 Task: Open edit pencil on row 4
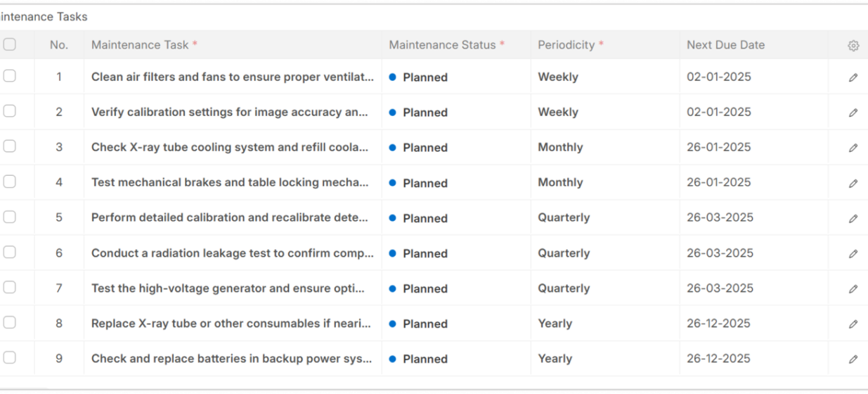click(x=853, y=183)
